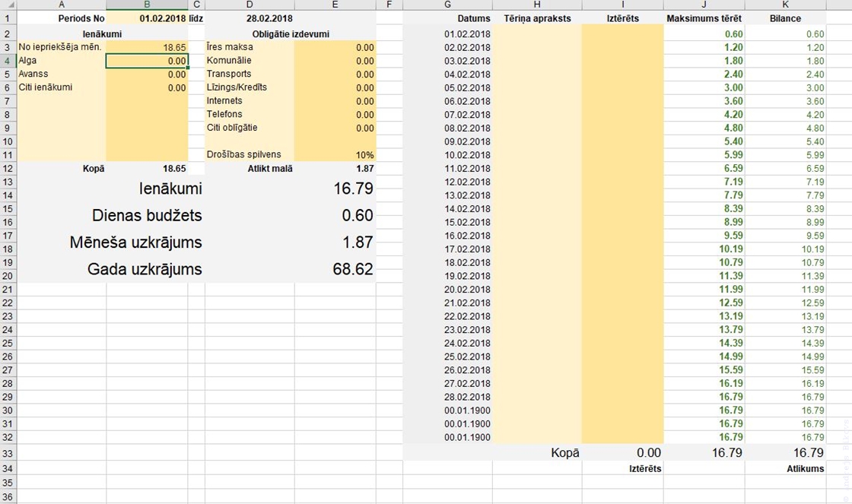This screenshot has height=504, width=852.
Task: Click the date cell 20.02.2018
Action: coord(448,290)
